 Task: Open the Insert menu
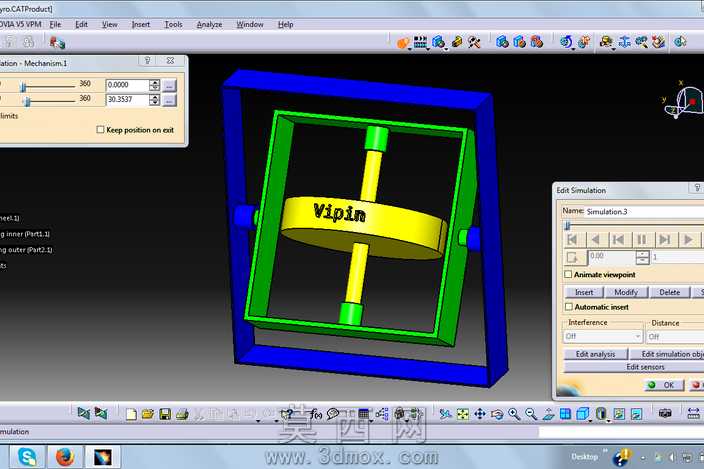tap(141, 24)
